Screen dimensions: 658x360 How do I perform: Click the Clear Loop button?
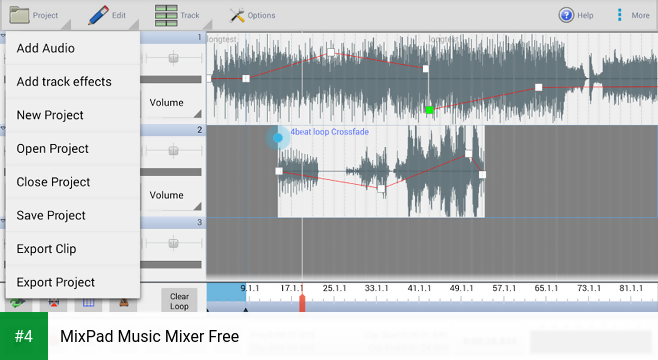tap(179, 301)
